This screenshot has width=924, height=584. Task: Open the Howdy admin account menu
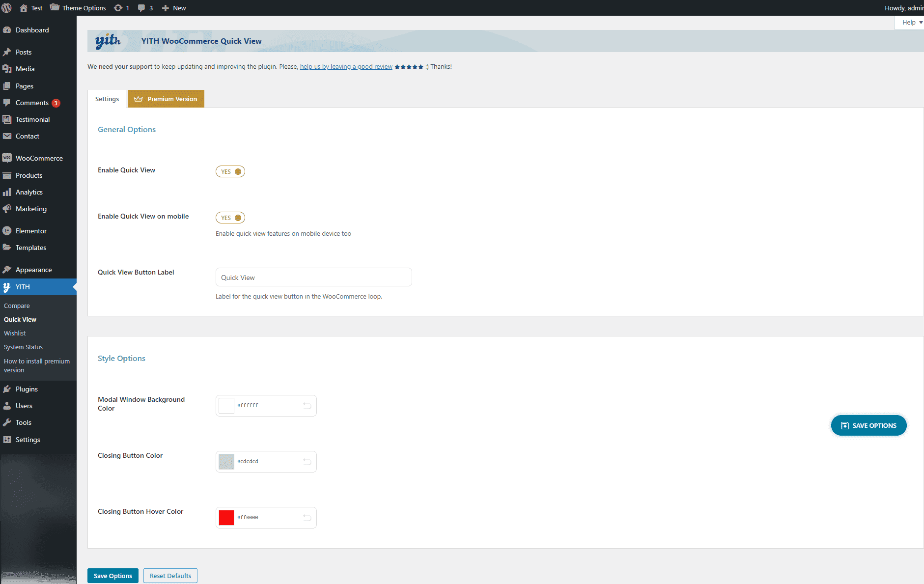pyautogui.click(x=903, y=8)
